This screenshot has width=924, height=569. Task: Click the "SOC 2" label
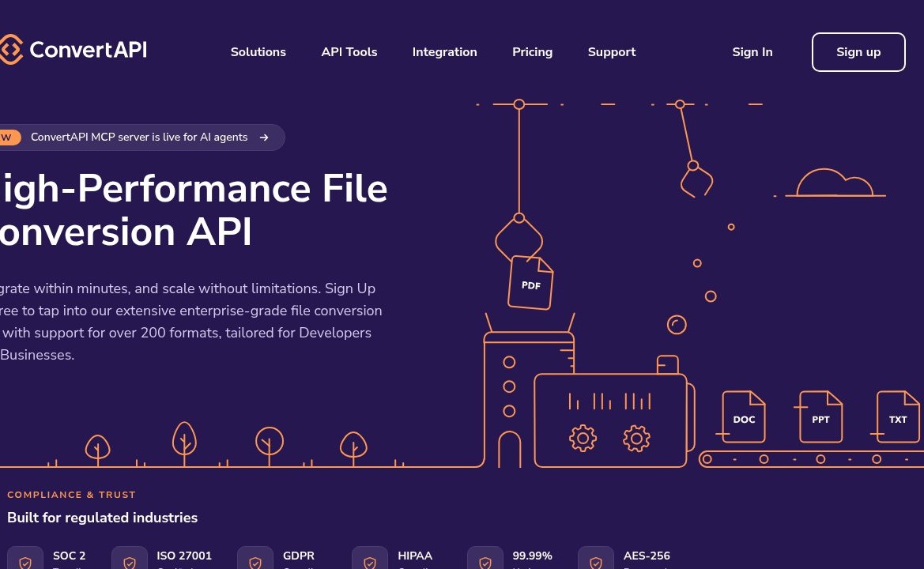[x=69, y=556]
